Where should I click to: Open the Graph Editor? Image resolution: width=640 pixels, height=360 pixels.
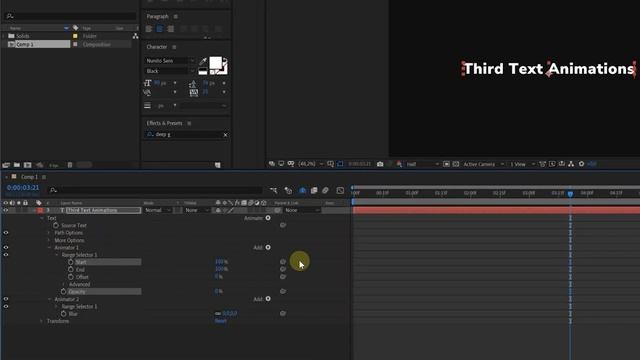pos(340,191)
